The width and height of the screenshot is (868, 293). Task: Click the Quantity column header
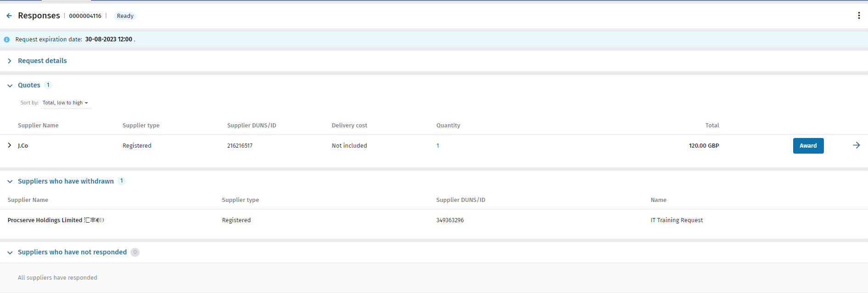pos(448,126)
